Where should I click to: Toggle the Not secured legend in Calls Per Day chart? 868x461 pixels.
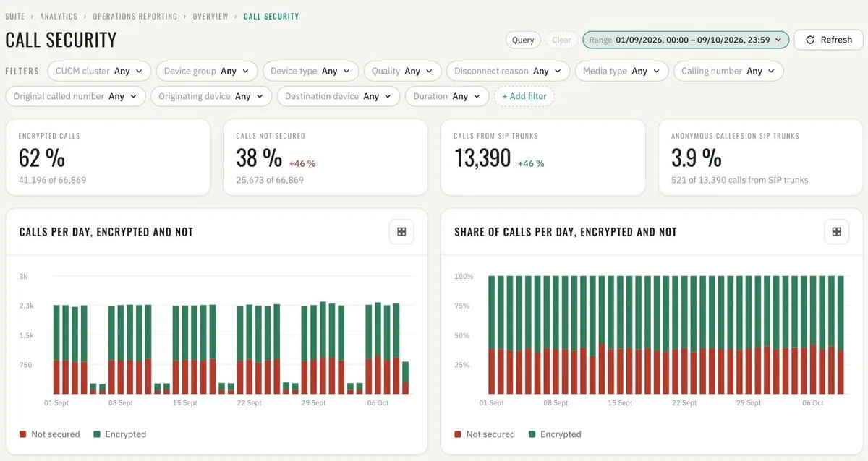49,434
